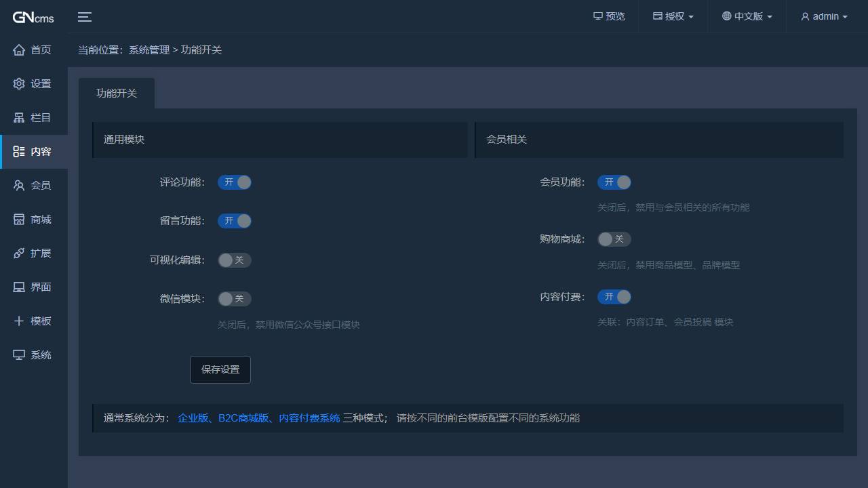This screenshot has height=488, width=868.
Task: Open the 模板 template section icon
Action: point(18,321)
